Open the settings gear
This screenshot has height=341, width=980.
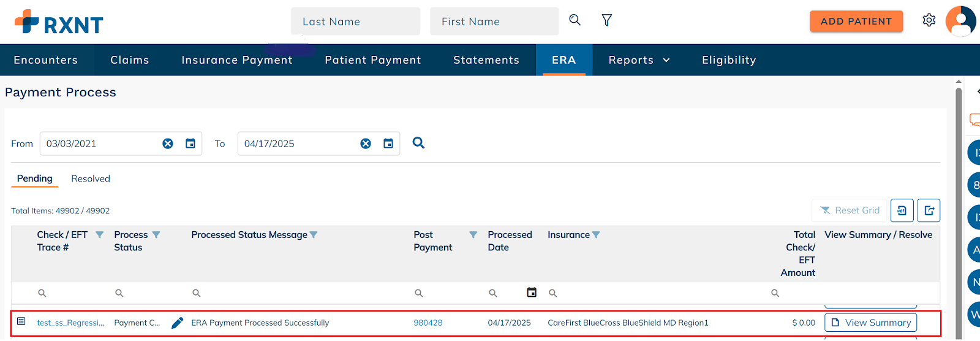(x=929, y=20)
